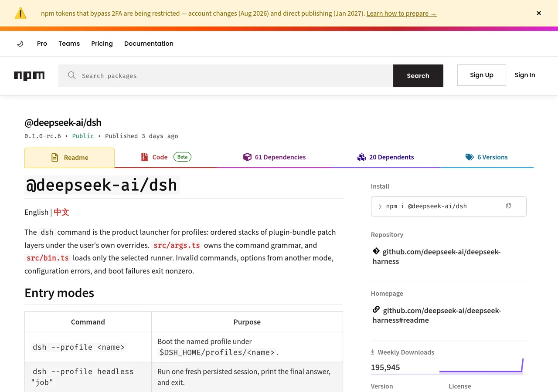Click the Dependents stacked cubes icon
The image size is (558, 392).
(361, 157)
